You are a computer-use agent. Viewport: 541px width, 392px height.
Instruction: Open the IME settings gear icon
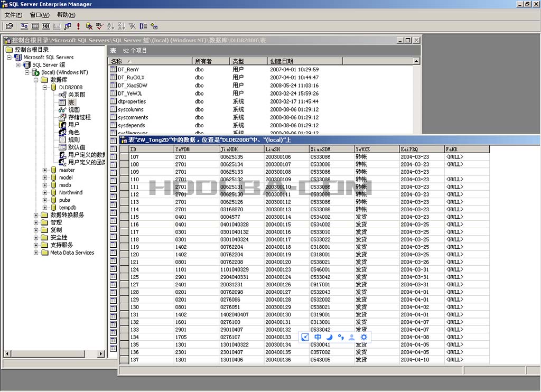(364, 337)
